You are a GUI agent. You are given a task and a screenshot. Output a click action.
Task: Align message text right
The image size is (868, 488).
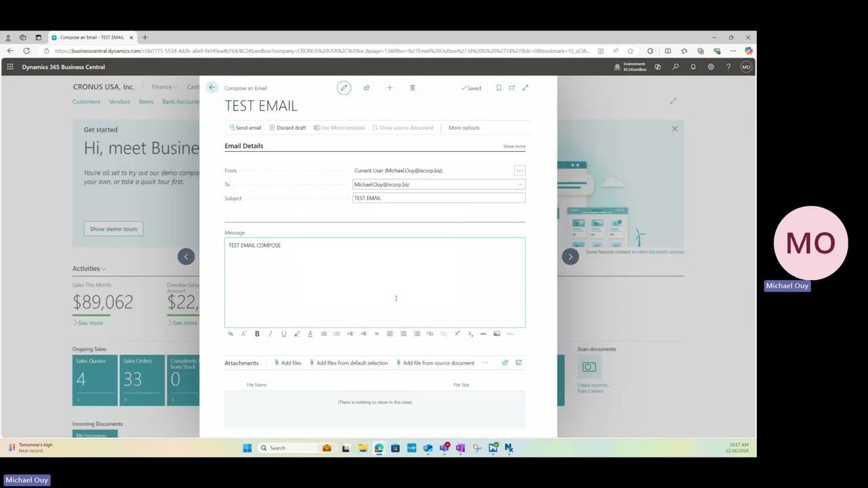coord(416,333)
